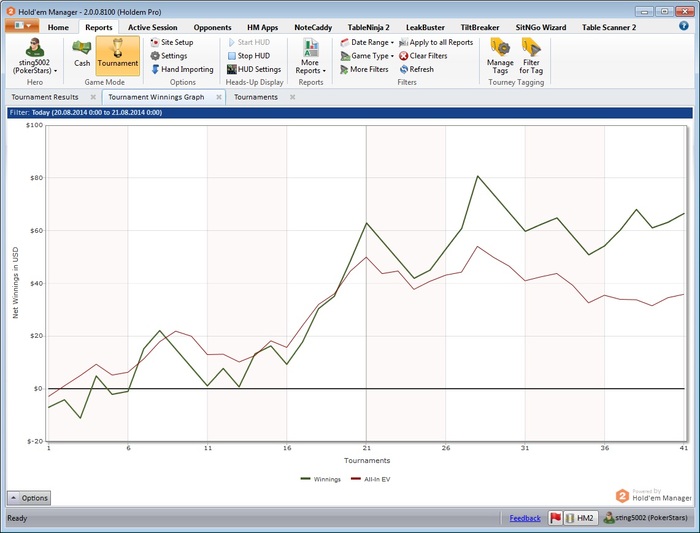Open the NoteCaddy ribbon tab
The image size is (700, 533).
(x=313, y=27)
